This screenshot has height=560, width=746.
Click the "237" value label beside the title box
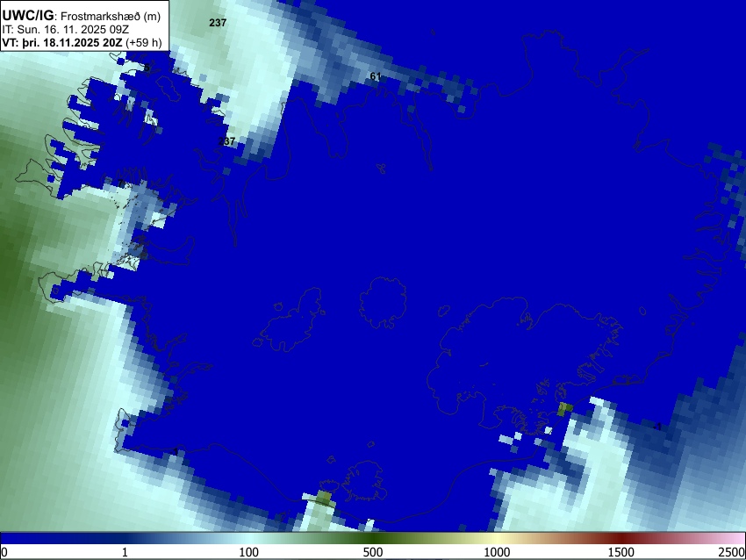pos(218,22)
